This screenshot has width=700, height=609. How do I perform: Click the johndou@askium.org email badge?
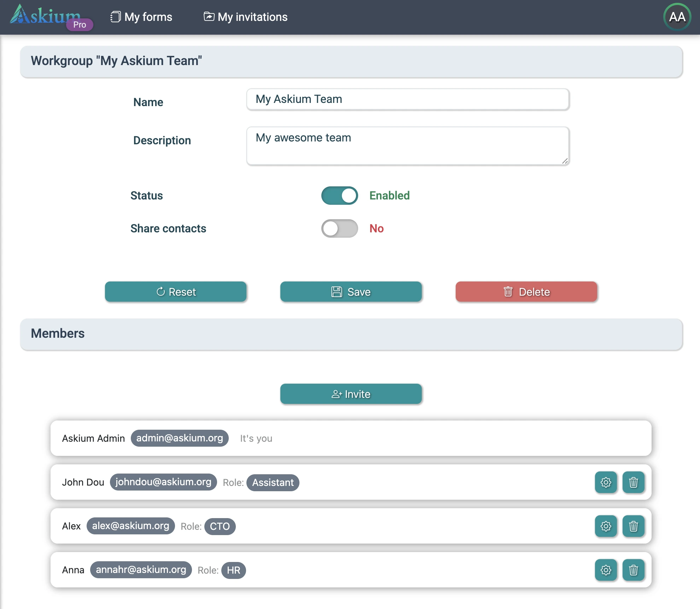[x=163, y=482]
